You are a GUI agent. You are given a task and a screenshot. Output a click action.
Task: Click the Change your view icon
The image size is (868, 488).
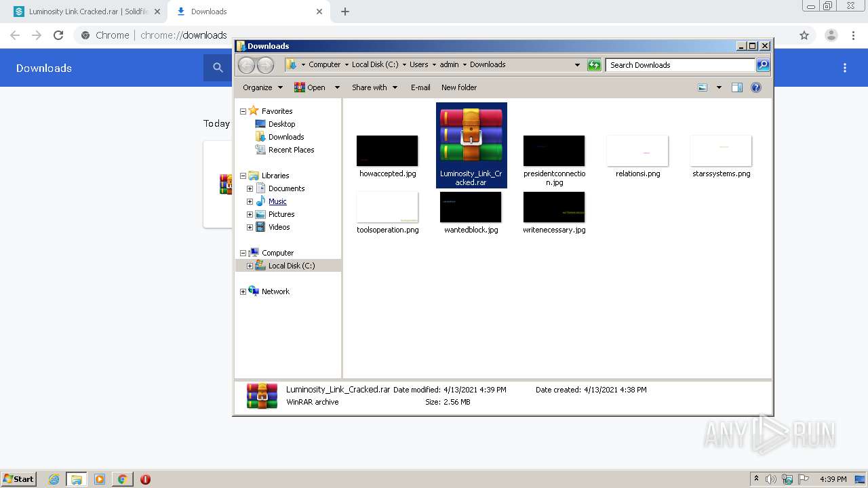703,87
